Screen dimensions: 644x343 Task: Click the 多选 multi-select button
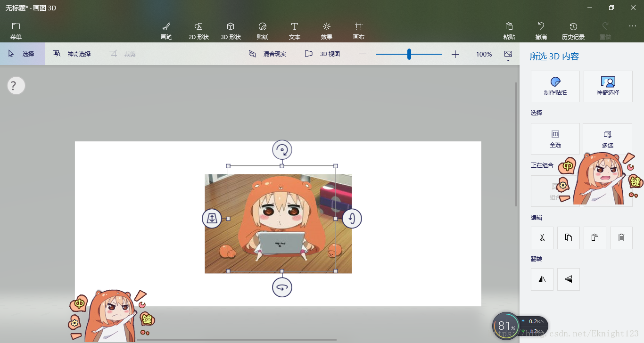pyautogui.click(x=607, y=139)
